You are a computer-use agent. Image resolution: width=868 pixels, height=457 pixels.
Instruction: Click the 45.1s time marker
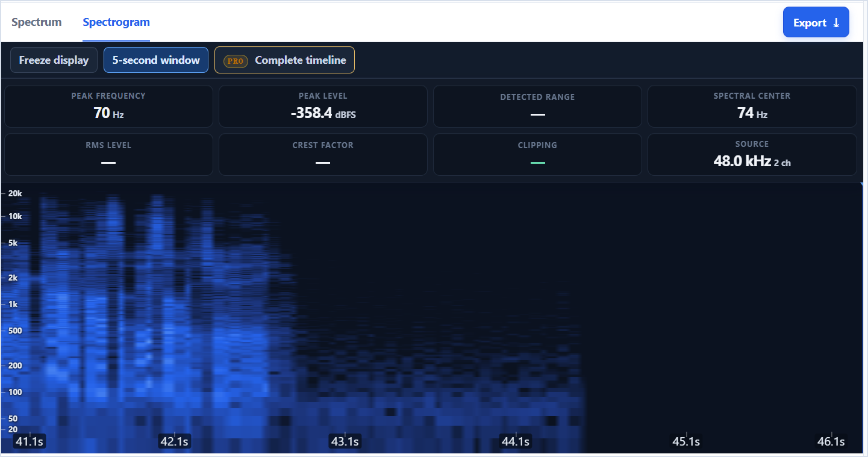(x=686, y=441)
